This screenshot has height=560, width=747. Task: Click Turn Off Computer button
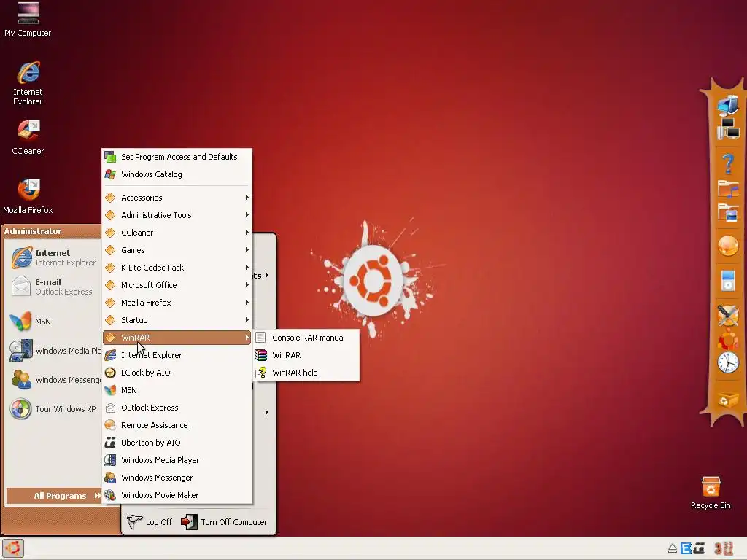tap(225, 522)
